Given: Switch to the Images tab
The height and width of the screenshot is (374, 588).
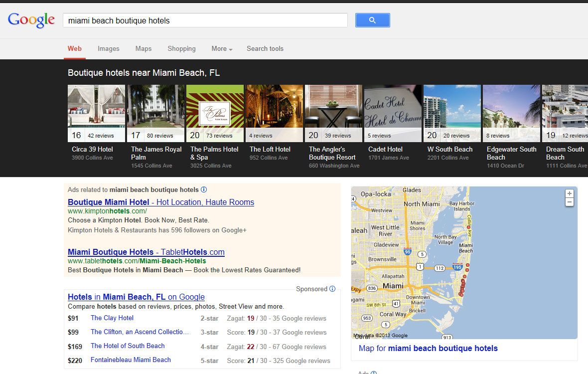Looking at the screenshot, I should tap(108, 49).
